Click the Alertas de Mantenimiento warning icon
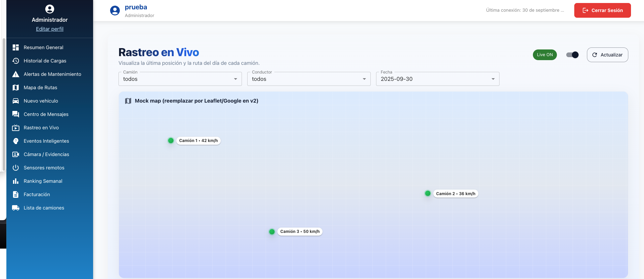Image resolution: width=644 pixels, height=279 pixels. (x=16, y=74)
